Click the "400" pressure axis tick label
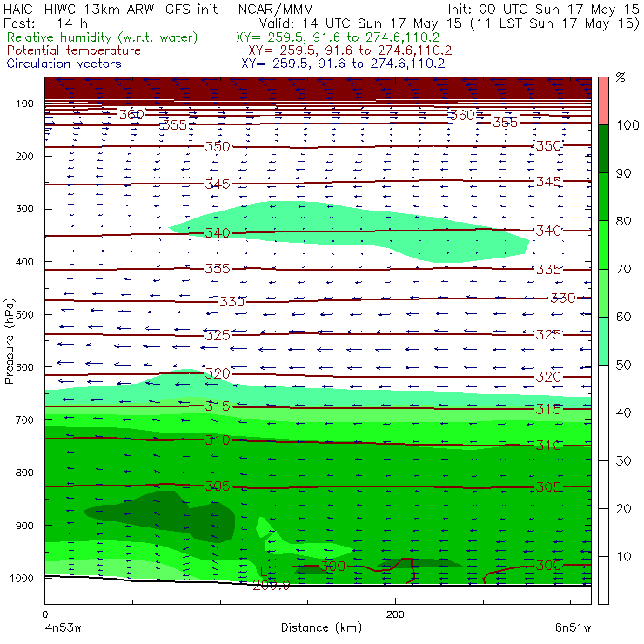 click(24, 262)
